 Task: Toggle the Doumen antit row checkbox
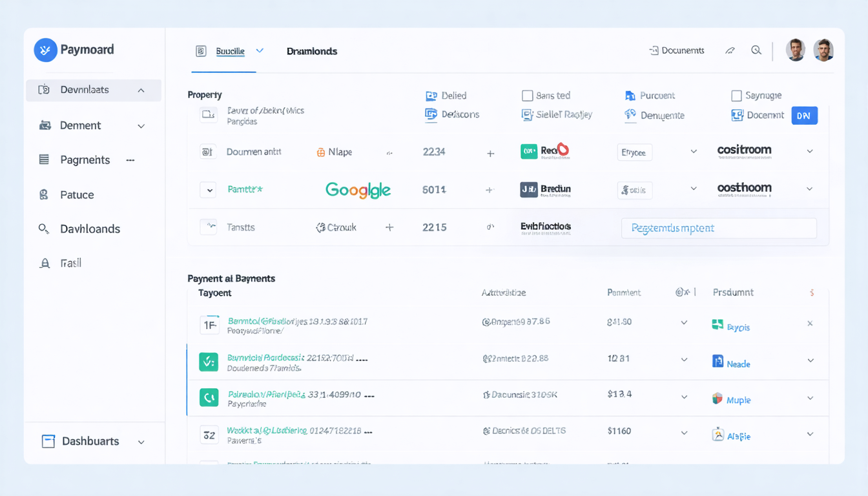[207, 152]
